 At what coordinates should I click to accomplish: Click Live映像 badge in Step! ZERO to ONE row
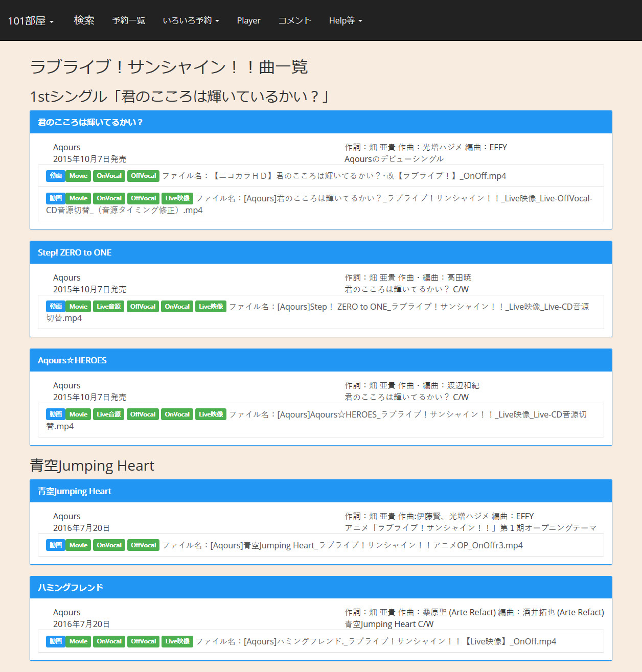211,307
